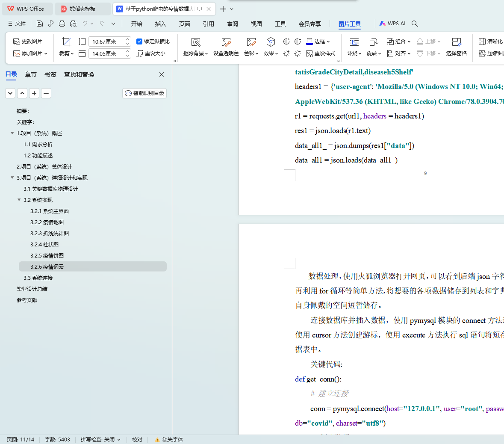Image resolution: width=504 pixels, height=444 pixels.
Task: Switch to the 插入 (Insert) ribbon tab
Action: coord(161,24)
